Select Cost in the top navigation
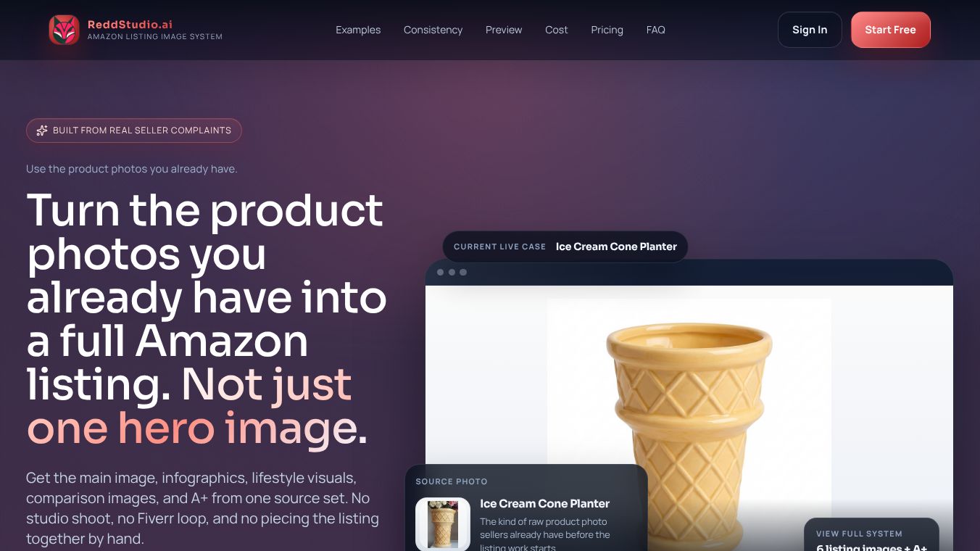980x551 pixels. click(x=557, y=30)
